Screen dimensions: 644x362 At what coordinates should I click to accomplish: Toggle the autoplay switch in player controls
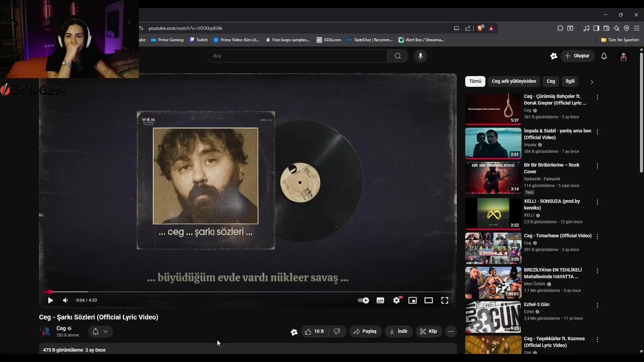(x=363, y=300)
